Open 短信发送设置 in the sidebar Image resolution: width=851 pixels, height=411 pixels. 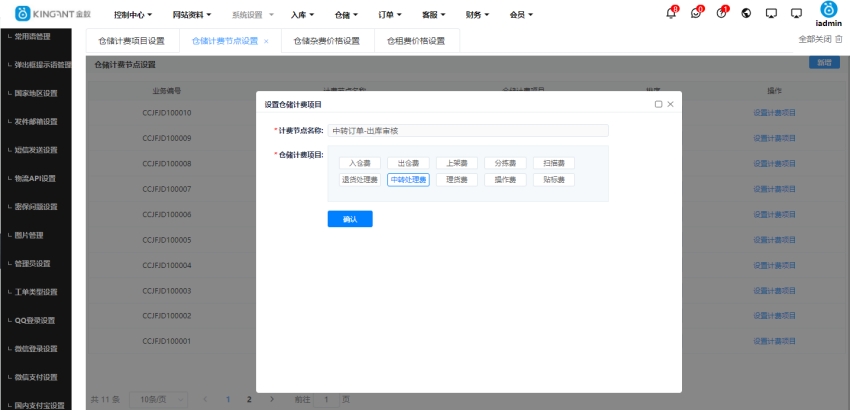tap(37, 150)
